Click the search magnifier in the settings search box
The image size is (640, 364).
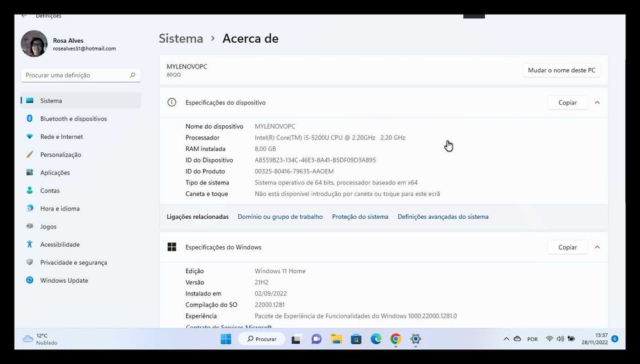(132, 75)
